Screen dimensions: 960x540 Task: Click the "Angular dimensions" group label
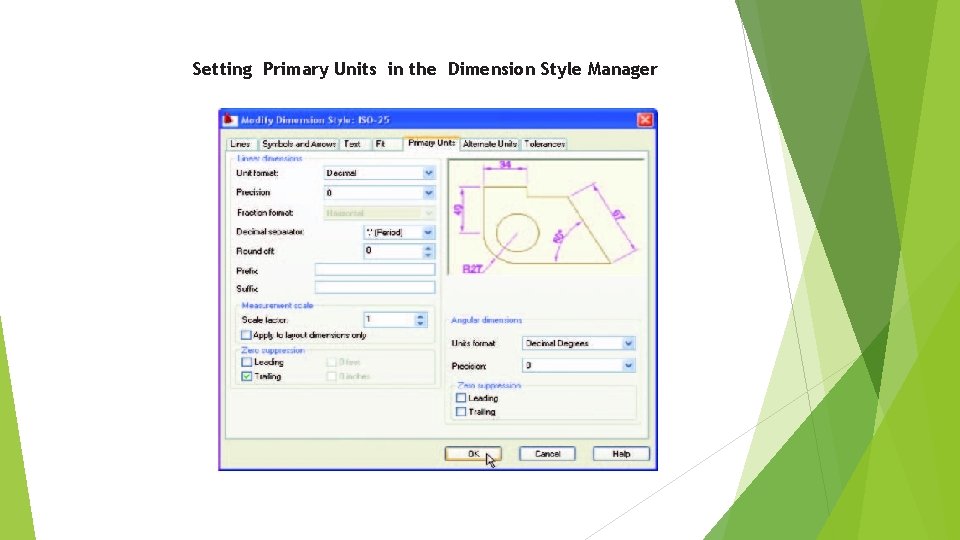pyautogui.click(x=487, y=320)
